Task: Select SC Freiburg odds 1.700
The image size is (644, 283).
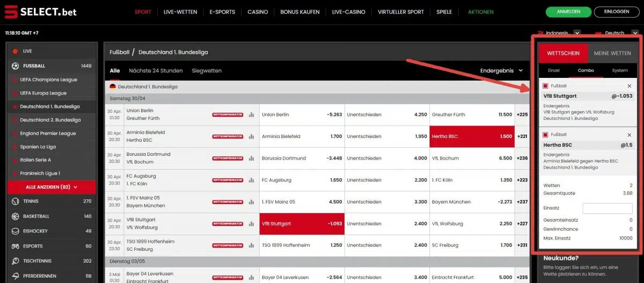Action: click(472, 245)
